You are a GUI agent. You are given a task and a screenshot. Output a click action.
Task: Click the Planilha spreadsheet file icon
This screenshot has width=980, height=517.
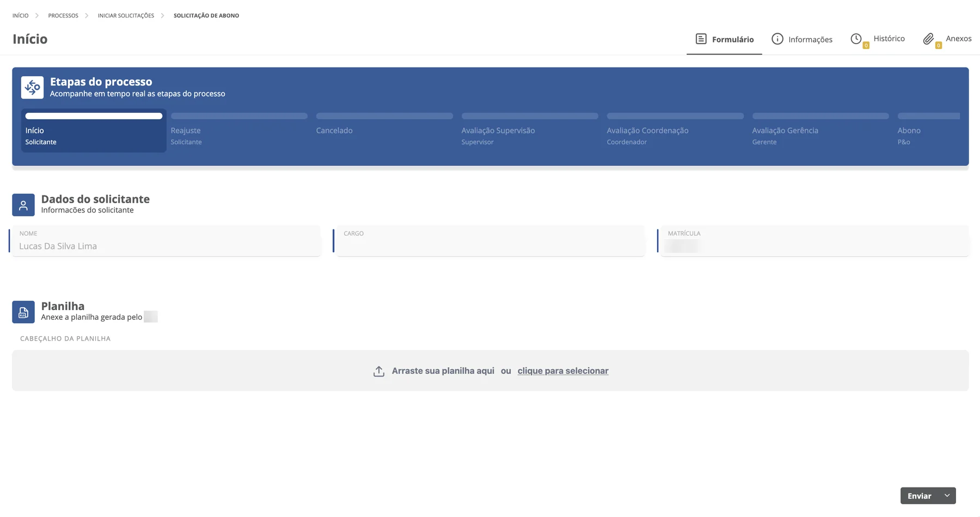23,312
